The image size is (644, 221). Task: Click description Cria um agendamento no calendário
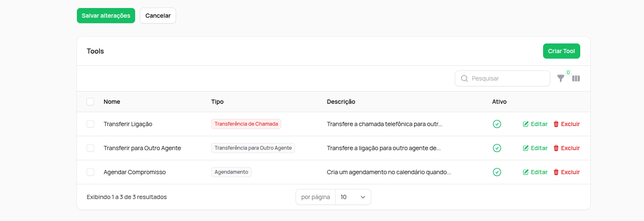click(x=389, y=172)
